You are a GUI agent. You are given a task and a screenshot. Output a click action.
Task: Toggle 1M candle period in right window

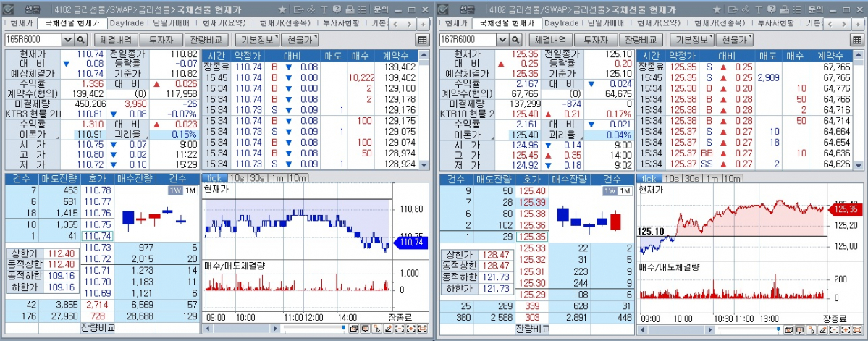[x=625, y=190]
